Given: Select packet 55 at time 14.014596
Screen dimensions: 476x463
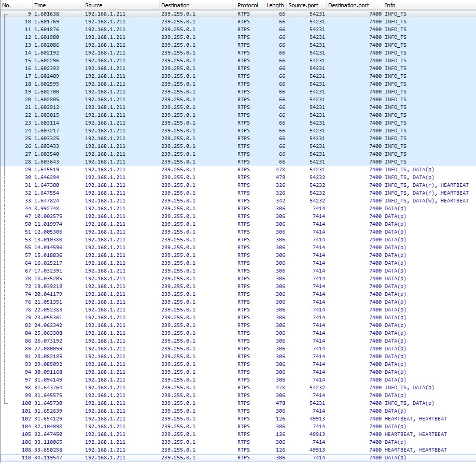Looking at the screenshot, I should [238, 247].
